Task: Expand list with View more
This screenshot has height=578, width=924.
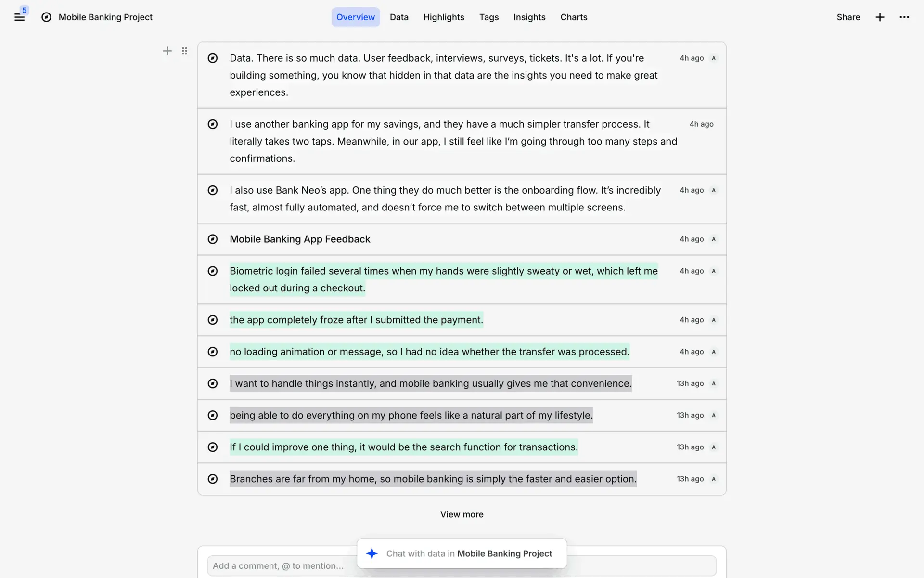Action: (462, 514)
